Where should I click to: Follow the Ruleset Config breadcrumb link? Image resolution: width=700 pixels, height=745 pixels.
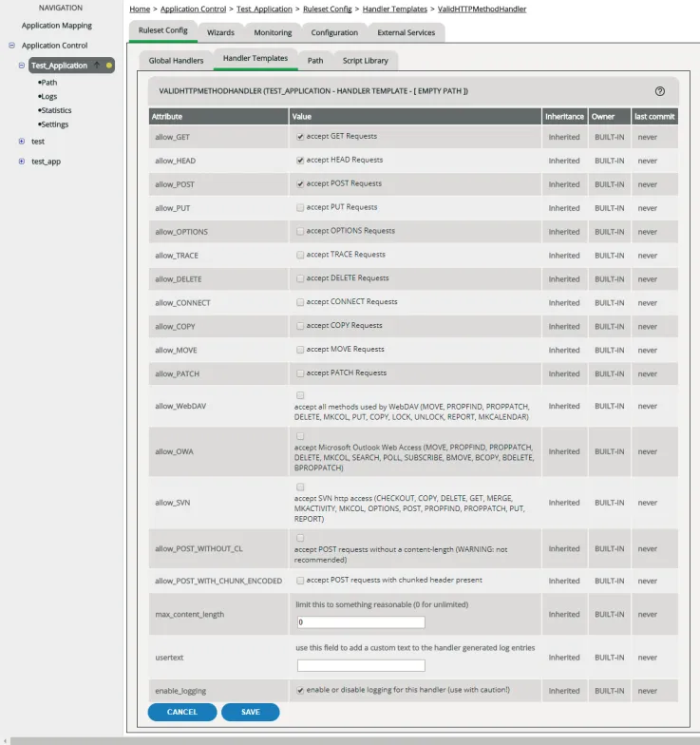pos(327,10)
